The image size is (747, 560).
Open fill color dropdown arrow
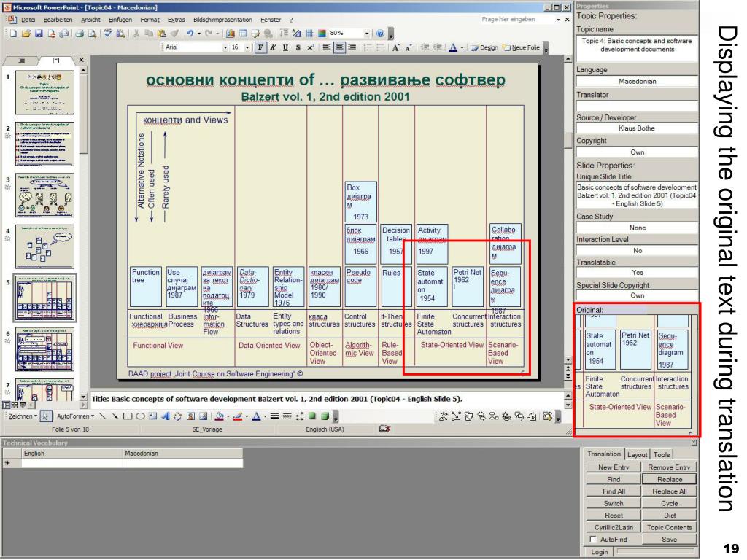[x=228, y=416]
